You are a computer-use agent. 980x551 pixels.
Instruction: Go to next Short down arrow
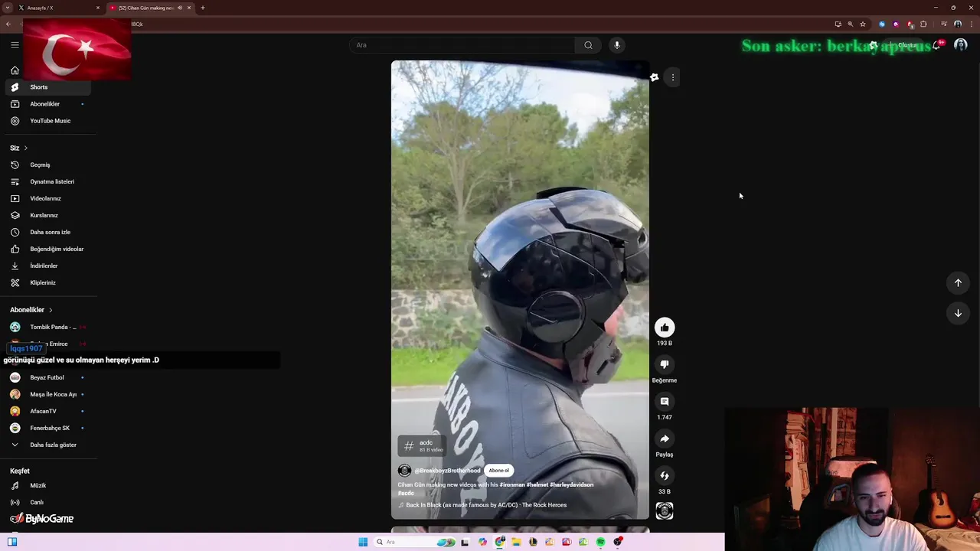click(958, 313)
